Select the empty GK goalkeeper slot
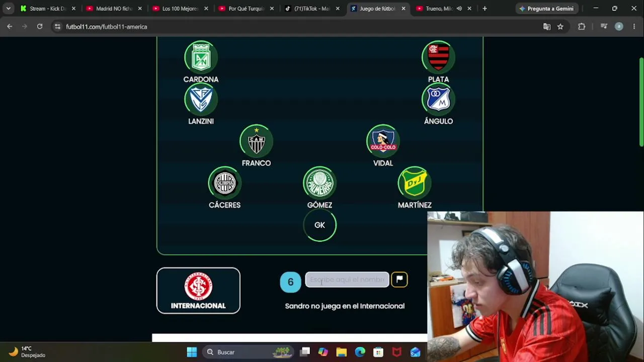This screenshot has width=644, height=362. (319, 225)
